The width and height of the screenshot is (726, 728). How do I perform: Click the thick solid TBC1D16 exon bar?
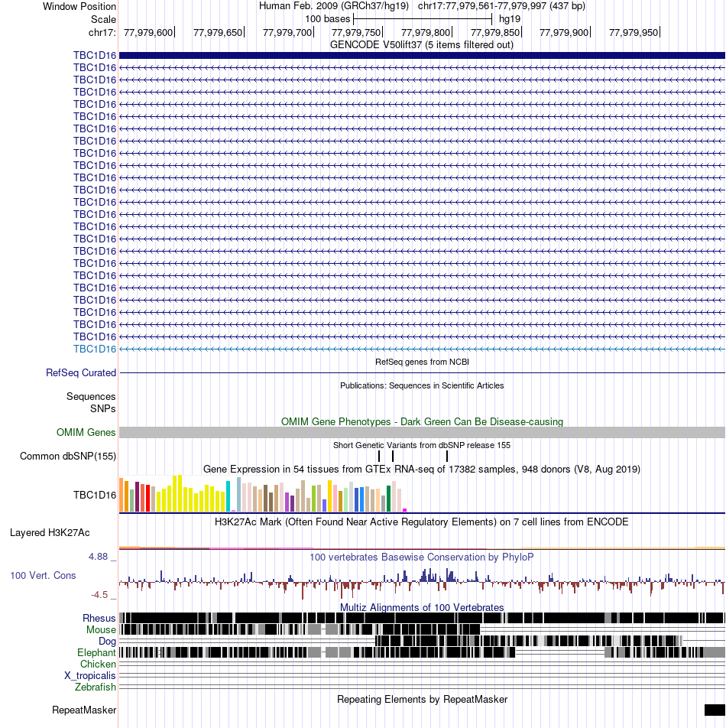pos(422,55)
